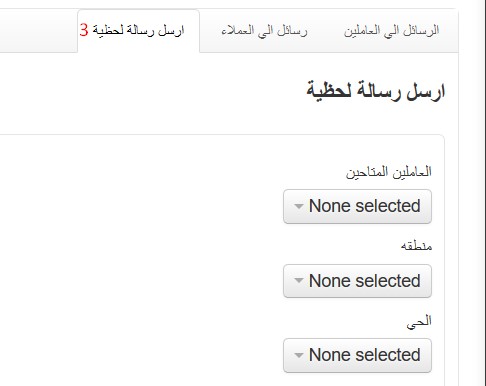
Task: Open the رسائل الى العملاء tab
Action: [264, 31]
